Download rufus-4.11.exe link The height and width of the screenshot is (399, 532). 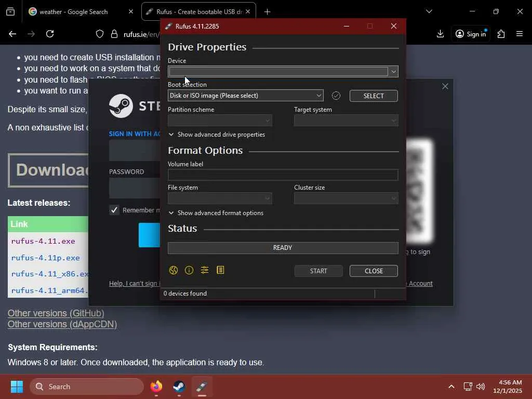click(43, 241)
